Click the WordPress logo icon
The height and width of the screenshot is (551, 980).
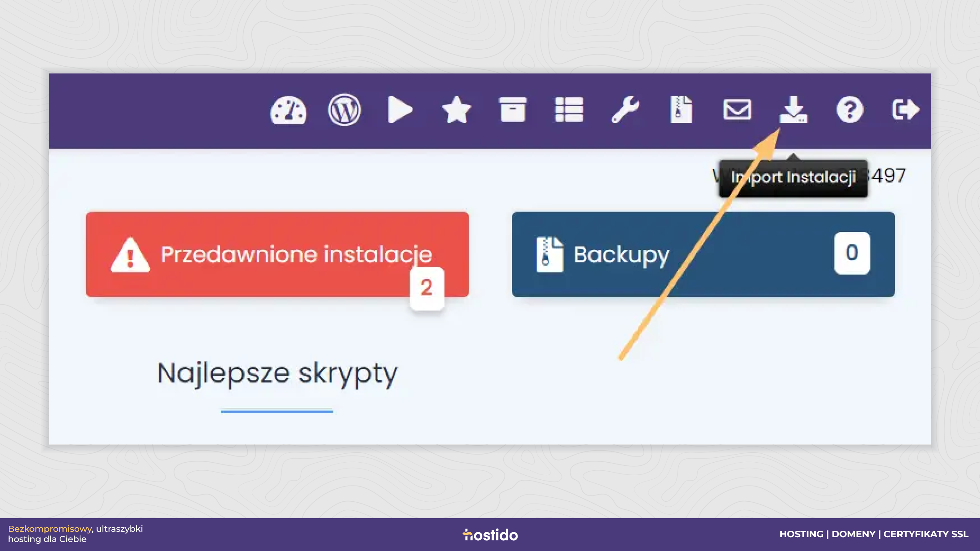point(344,110)
